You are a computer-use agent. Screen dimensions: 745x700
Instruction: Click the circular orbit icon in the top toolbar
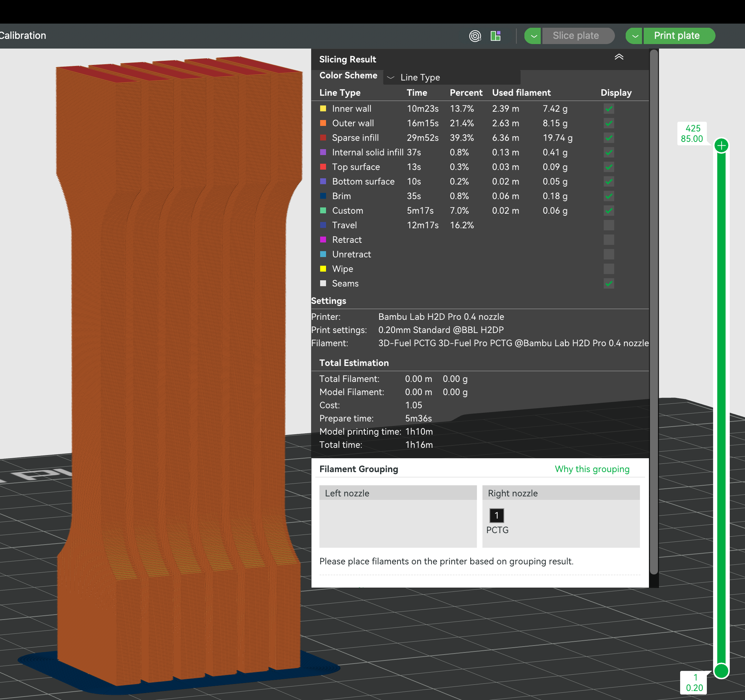pyautogui.click(x=475, y=36)
